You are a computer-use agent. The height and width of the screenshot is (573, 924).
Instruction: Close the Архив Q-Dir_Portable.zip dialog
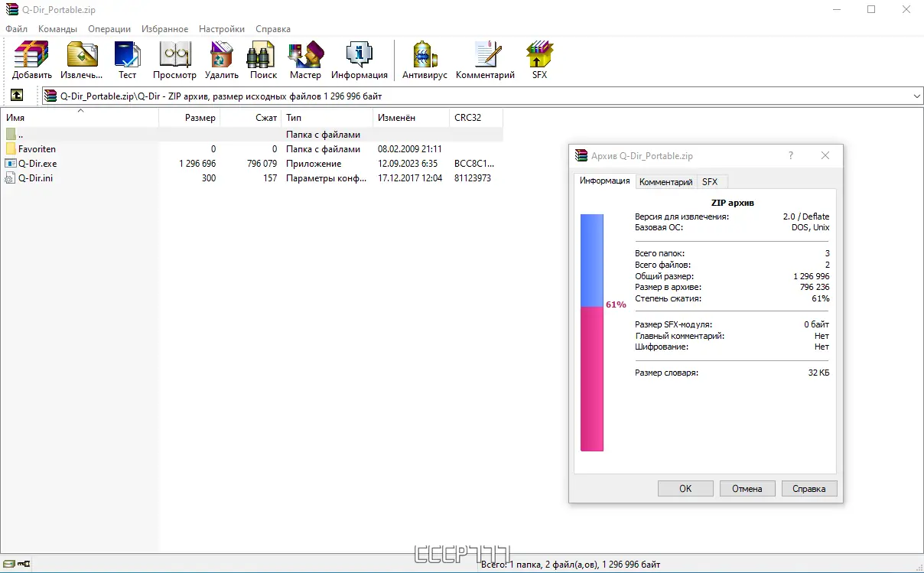[x=825, y=155]
